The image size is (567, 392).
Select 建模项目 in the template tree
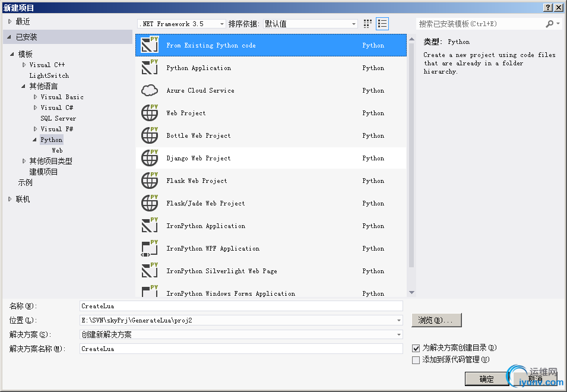click(x=43, y=172)
